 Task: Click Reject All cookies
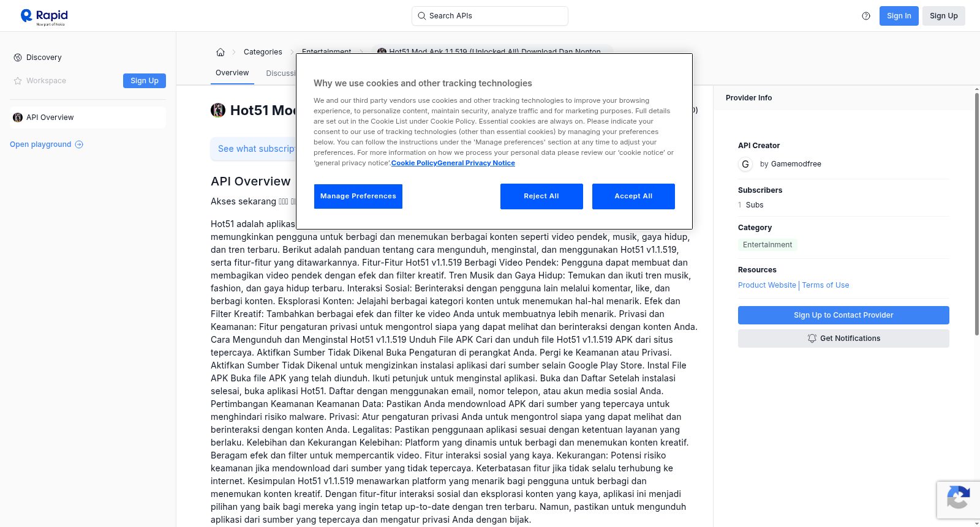click(x=541, y=196)
